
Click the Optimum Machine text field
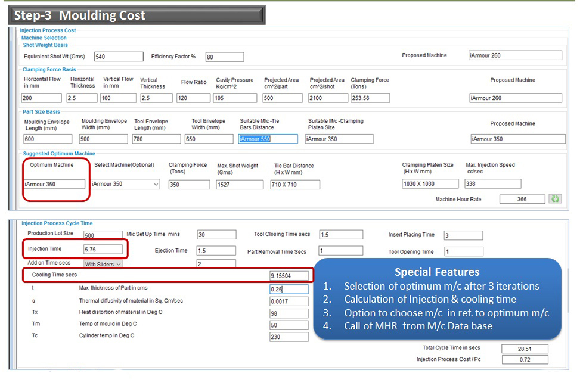[54, 184]
